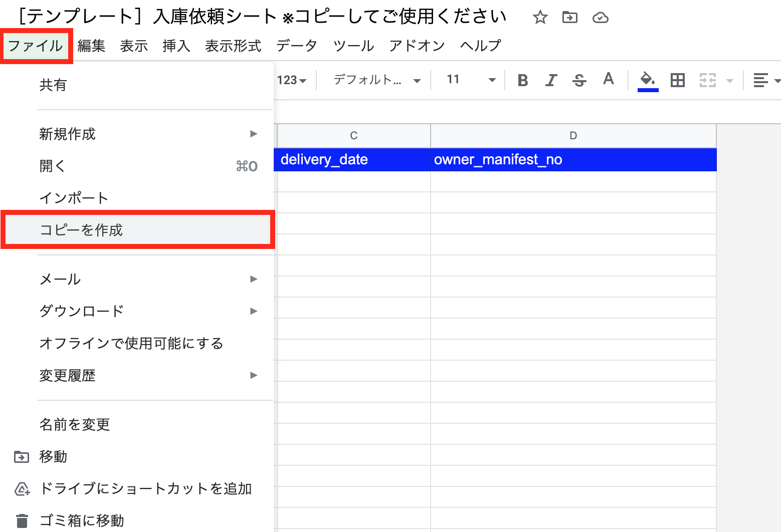The image size is (781, 532).
Task: Click the merge cells icon
Action: pos(708,80)
